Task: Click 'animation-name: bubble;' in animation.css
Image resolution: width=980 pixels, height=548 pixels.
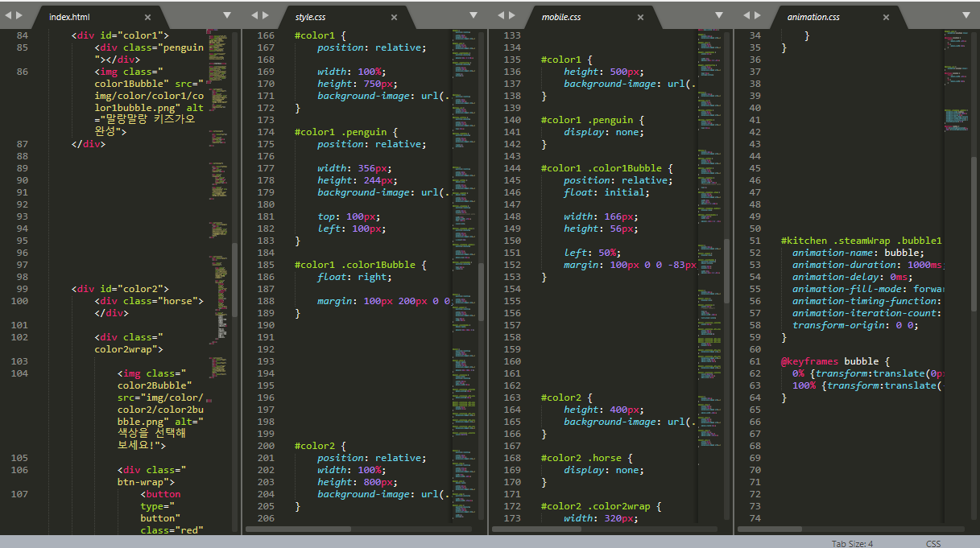Action: 858,253
